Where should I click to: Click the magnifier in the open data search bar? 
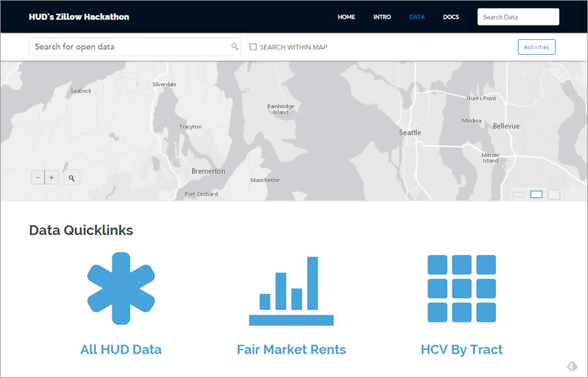(235, 46)
